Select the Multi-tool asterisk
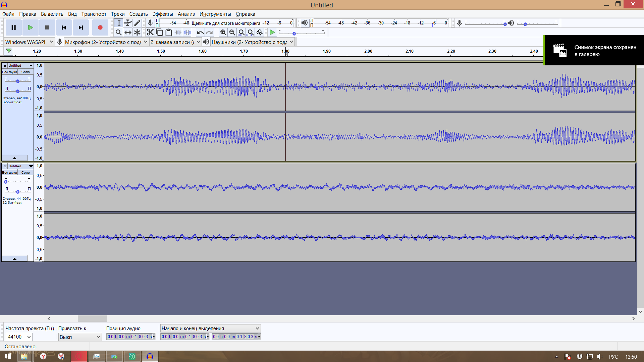This screenshot has width=644, height=362. 137,32
